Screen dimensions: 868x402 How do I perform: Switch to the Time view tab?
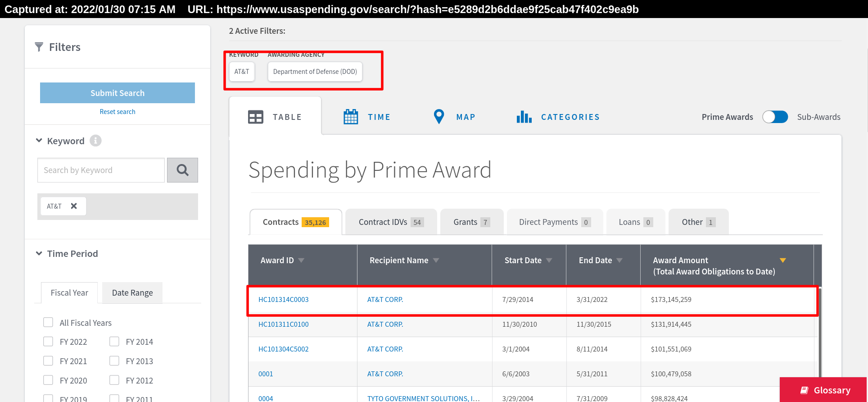367,117
